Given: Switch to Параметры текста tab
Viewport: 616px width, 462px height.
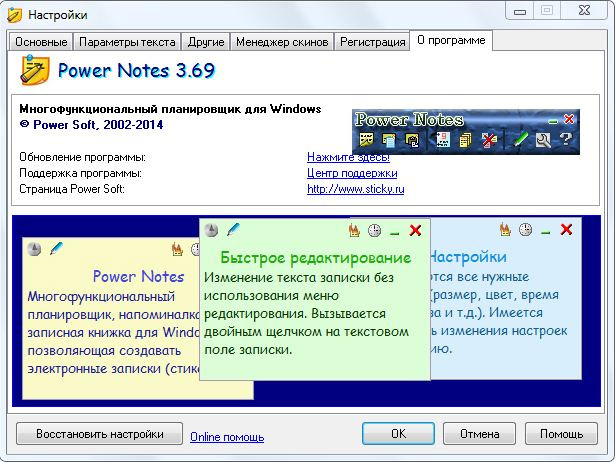Looking at the screenshot, I should click(127, 42).
